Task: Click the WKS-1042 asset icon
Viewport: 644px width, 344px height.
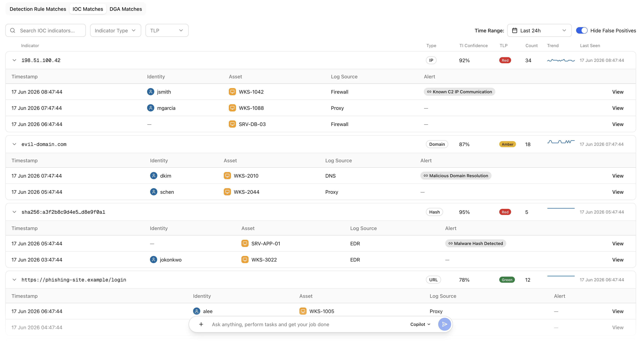Action: [232, 92]
